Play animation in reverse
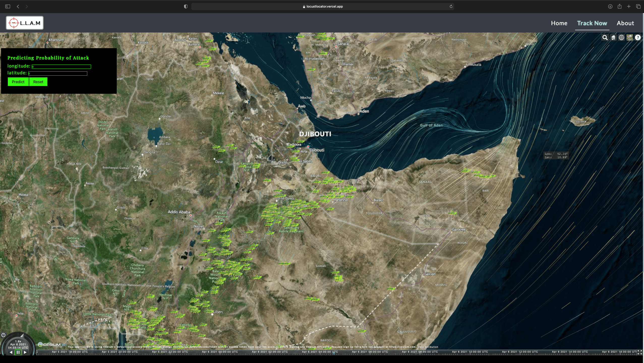644x363 pixels. (x=11, y=352)
